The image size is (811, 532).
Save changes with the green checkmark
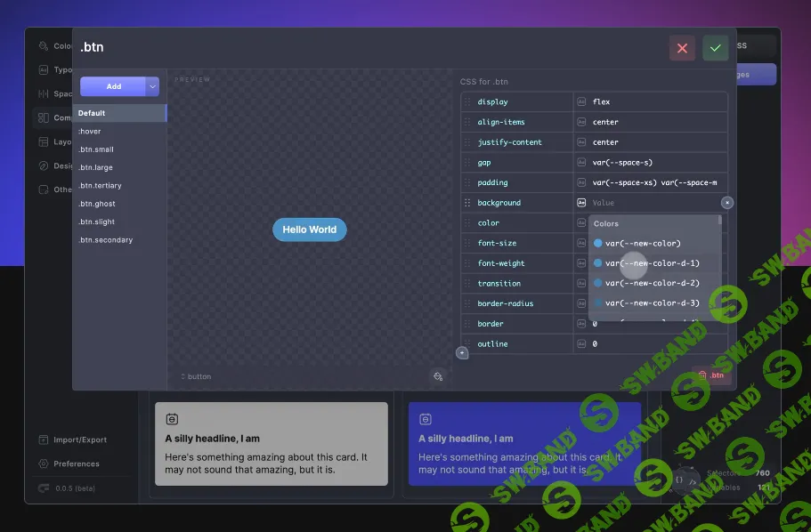715,47
